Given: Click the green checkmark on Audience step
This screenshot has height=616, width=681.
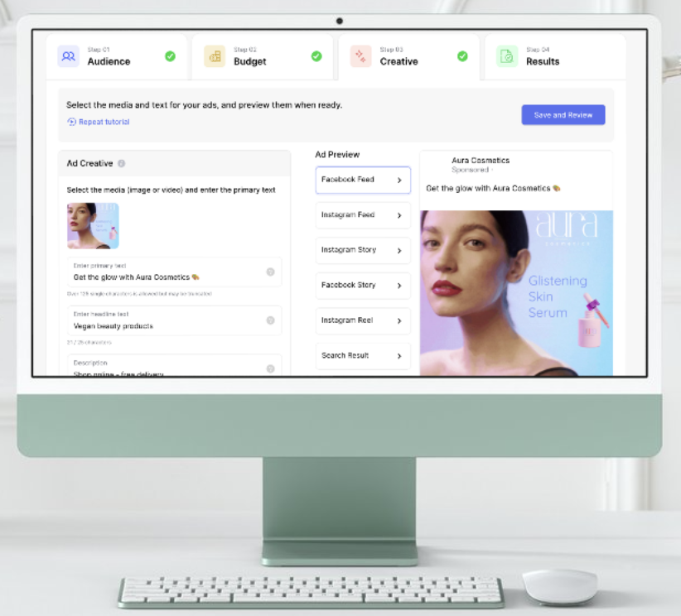Looking at the screenshot, I should pyautogui.click(x=171, y=56).
